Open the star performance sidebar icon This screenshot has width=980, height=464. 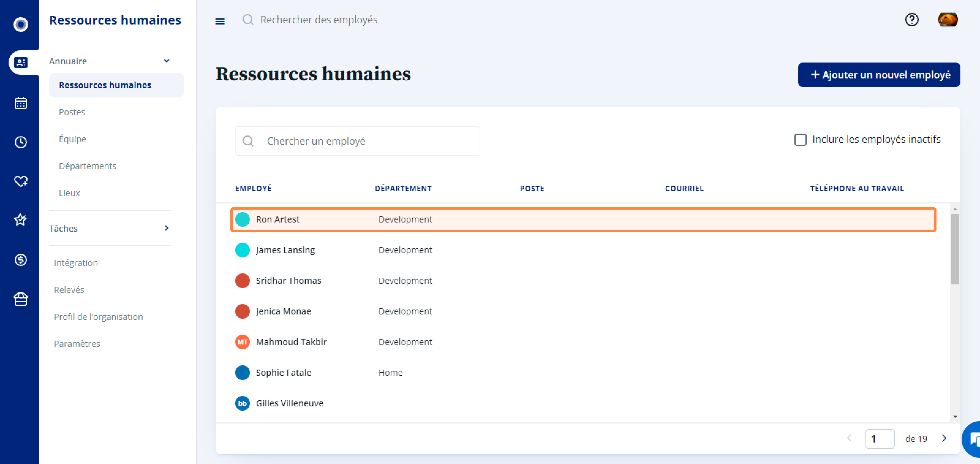coord(21,220)
